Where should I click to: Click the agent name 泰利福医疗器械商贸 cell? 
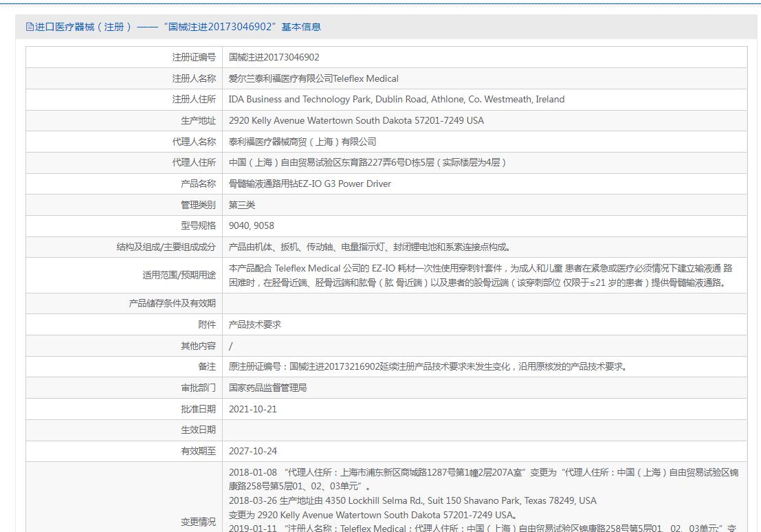tap(302, 142)
